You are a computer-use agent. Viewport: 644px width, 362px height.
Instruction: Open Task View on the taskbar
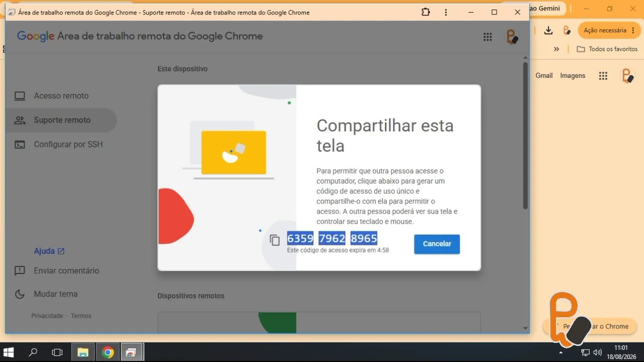point(57,352)
